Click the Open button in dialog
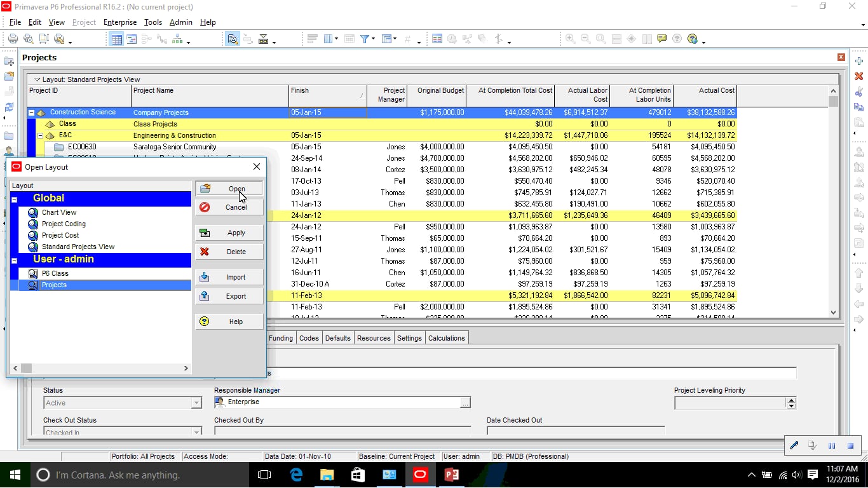This screenshot has width=868, height=488. [x=229, y=189]
